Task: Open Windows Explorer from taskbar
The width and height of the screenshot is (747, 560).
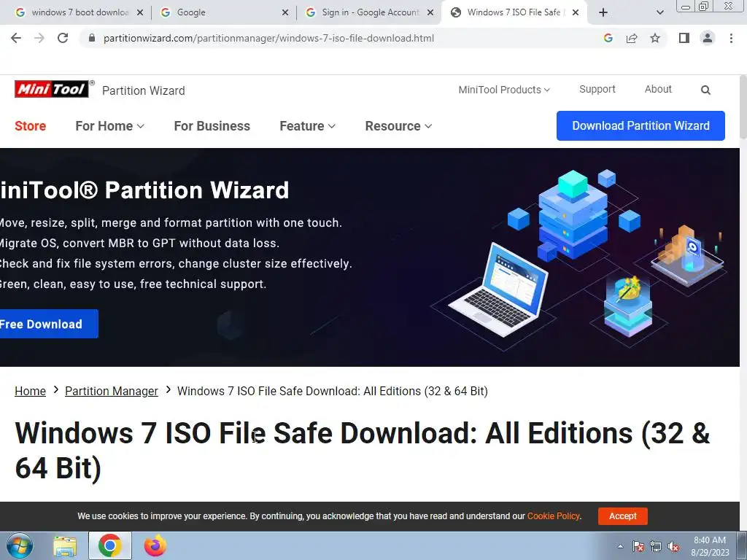Action: pyautogui.click(x=65, y=545)
